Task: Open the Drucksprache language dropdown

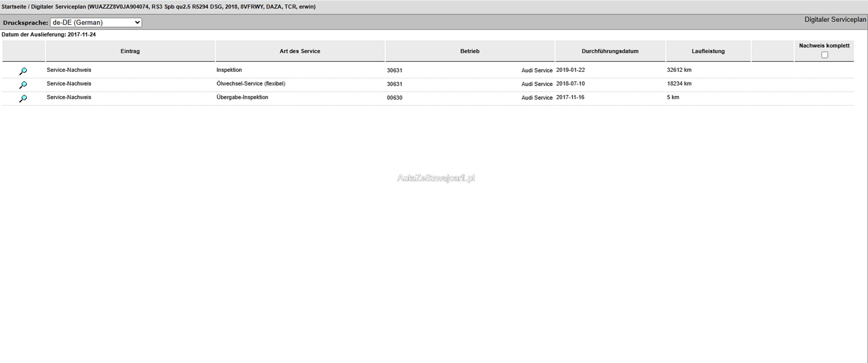Action: coord(96,22)
